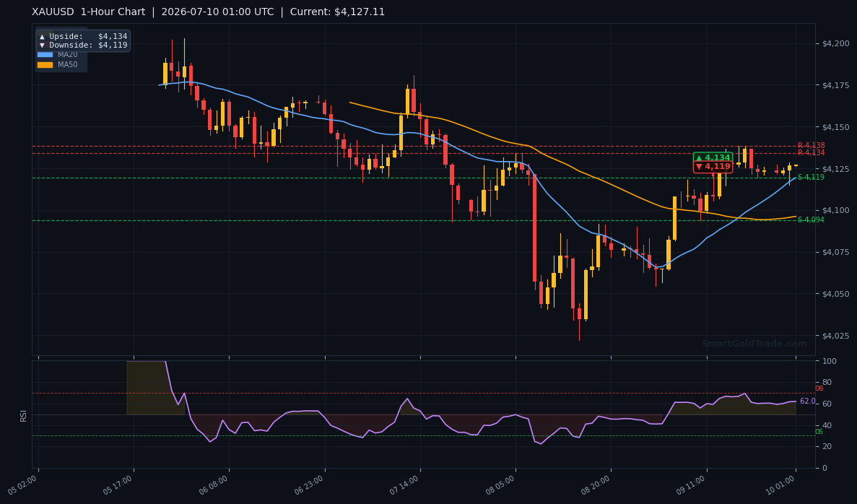This screenshot has width=857, height=504.
Task: Click the $4,100 price axis label
Action: click(835, 210)
